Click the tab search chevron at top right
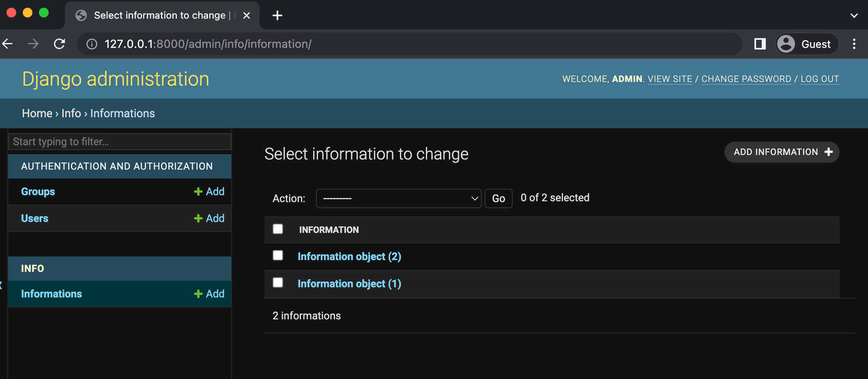Screen dimensions: 868x379 [x=854, y=15]
